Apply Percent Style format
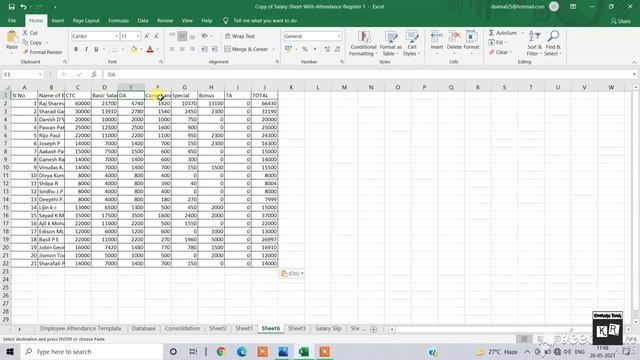 pos(304,49)
